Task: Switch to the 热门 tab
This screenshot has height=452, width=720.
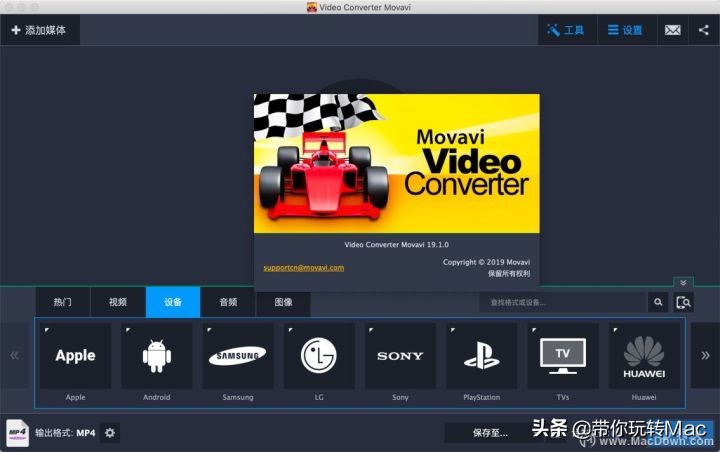Action: pos(63,302)
